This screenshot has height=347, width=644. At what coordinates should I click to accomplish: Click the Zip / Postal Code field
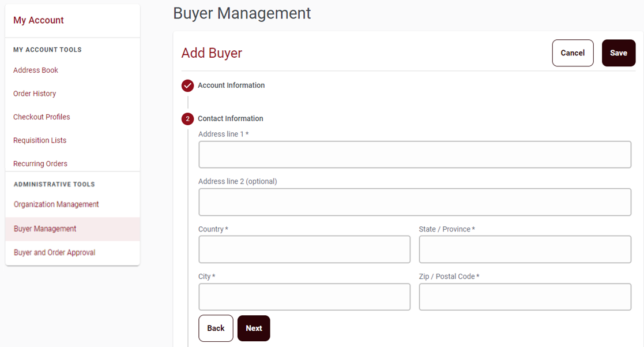tap(525, 297)
